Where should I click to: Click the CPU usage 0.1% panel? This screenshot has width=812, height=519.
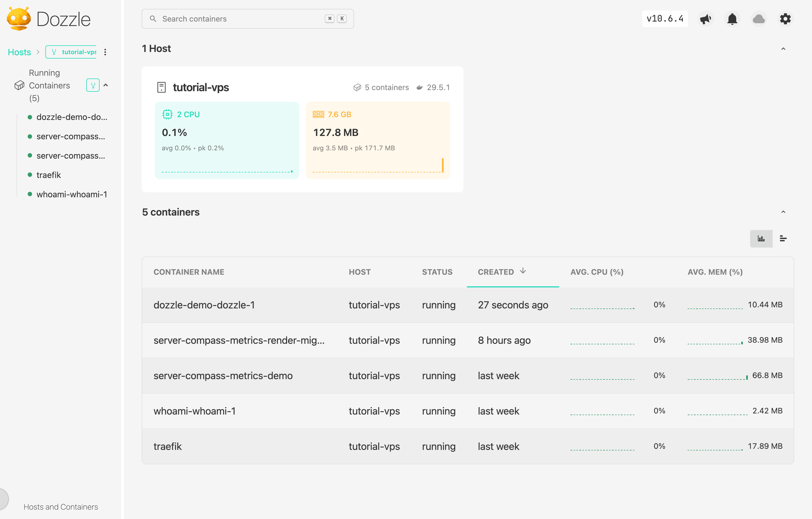click(x=227, y=140)
